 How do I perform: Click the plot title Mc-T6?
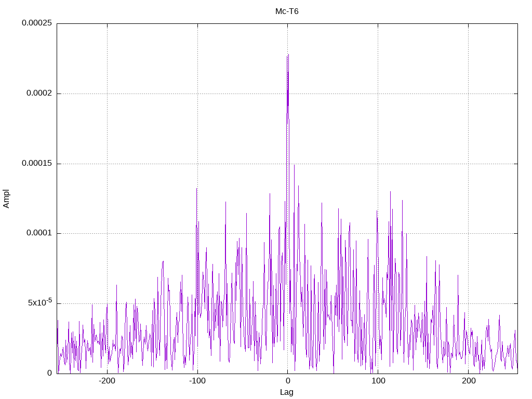click(x=287, y=11)
